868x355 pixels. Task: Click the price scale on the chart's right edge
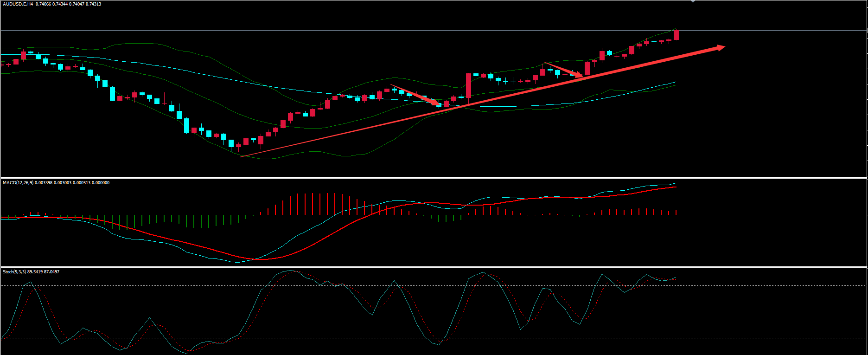point(866,93)
